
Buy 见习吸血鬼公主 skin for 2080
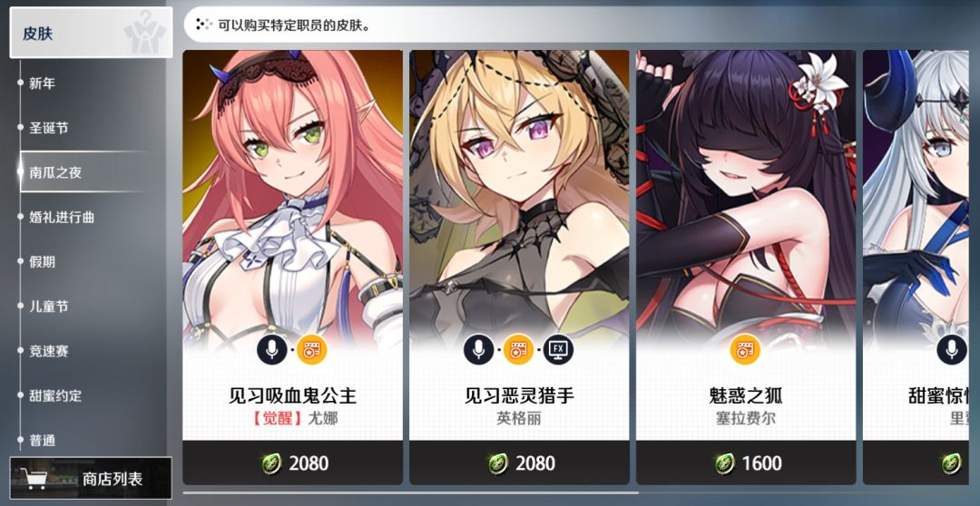[x=292, y=462]
